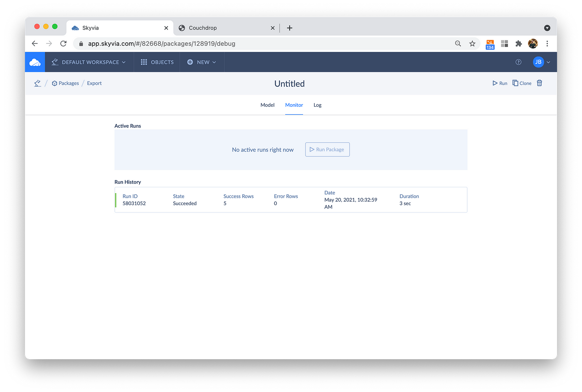The image size is (582, 392).
Task: Bookmark the page with the star icon
Action: click(472, 43)
